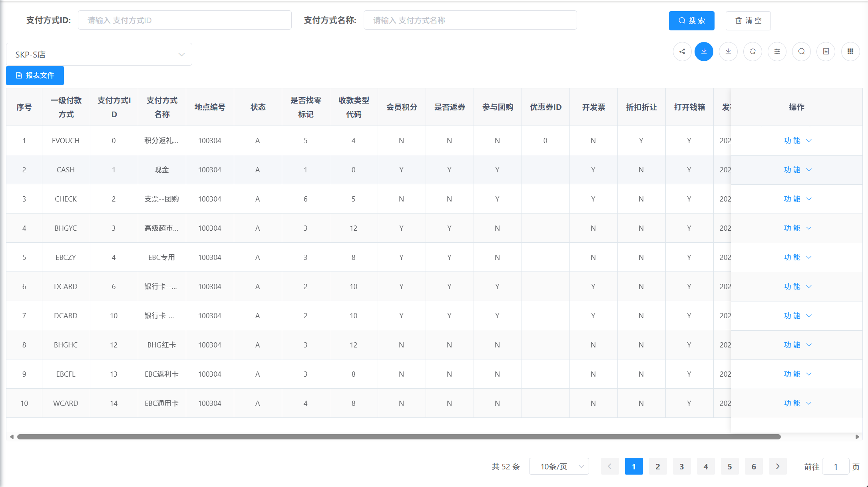The image size is (868, 487).
Task: Focus the 支付方式名称 input field
Action: click(x=470, y=20)
